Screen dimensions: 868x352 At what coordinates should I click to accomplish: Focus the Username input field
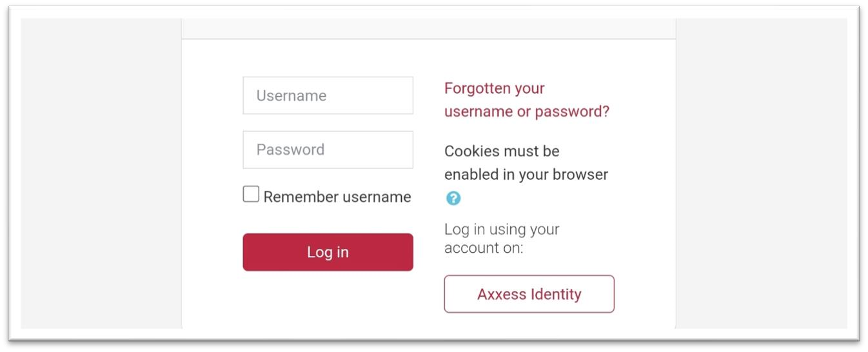pos(328,95)
